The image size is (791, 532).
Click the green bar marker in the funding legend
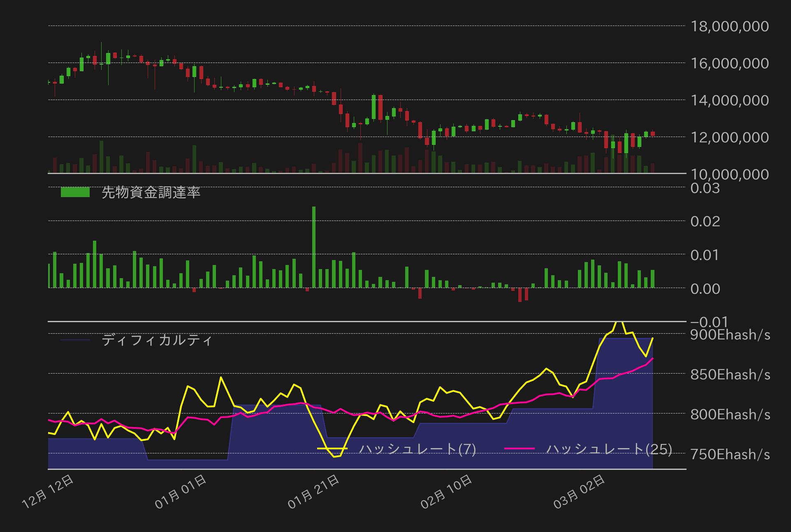point(76,193)
